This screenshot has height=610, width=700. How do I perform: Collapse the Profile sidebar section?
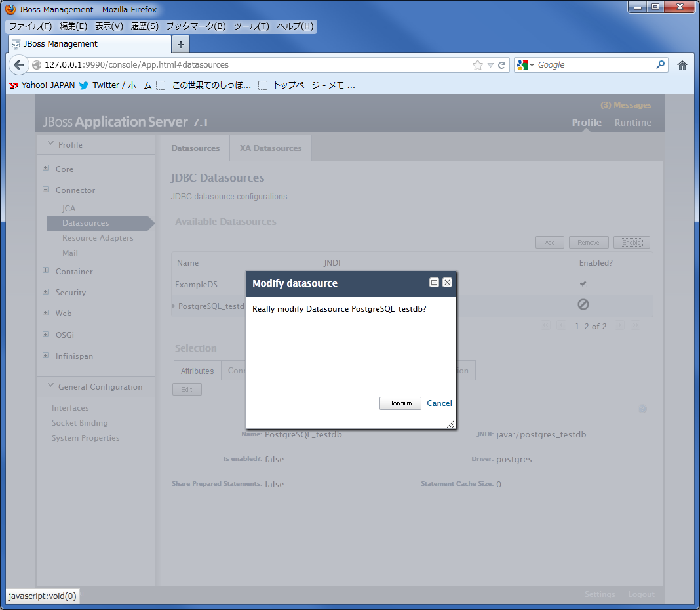pyautogui.click(x=50, y=144)
